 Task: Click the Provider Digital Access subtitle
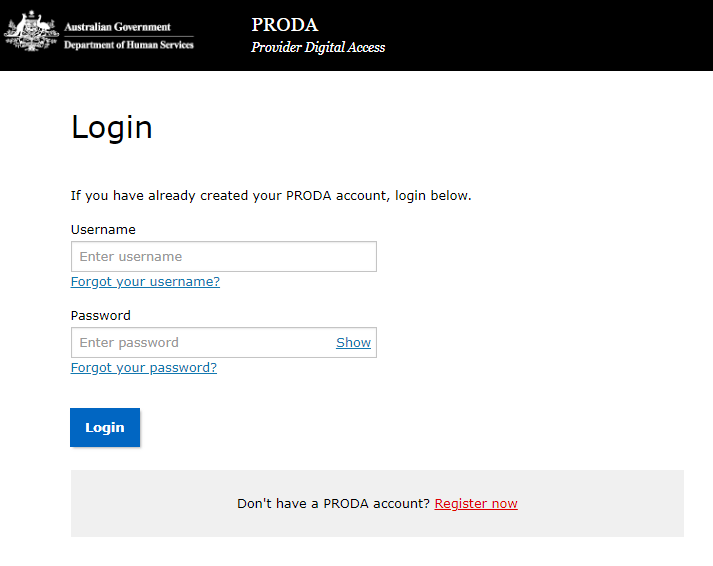(318, 47)
